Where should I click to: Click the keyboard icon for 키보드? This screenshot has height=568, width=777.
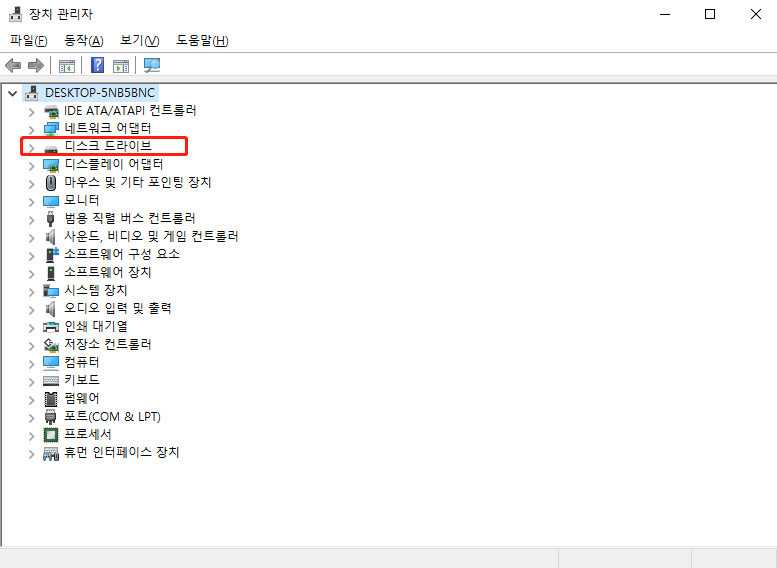click(51, 381)
